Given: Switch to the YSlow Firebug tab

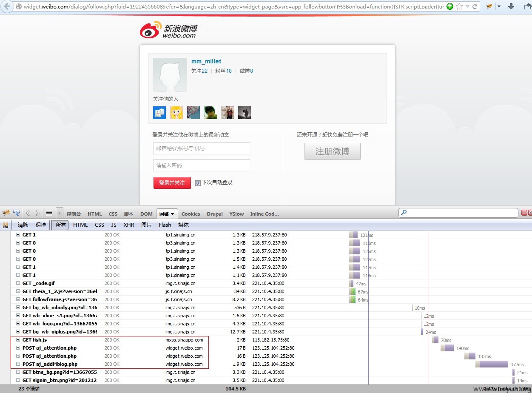Looking at the screenshot, I should click(x=236, y=214).
